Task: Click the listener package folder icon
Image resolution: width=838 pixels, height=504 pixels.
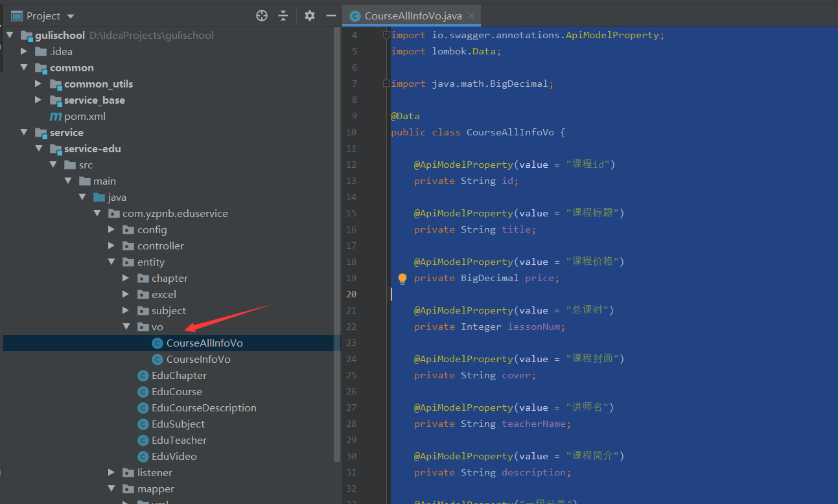Action: click(x=128, y=472)
